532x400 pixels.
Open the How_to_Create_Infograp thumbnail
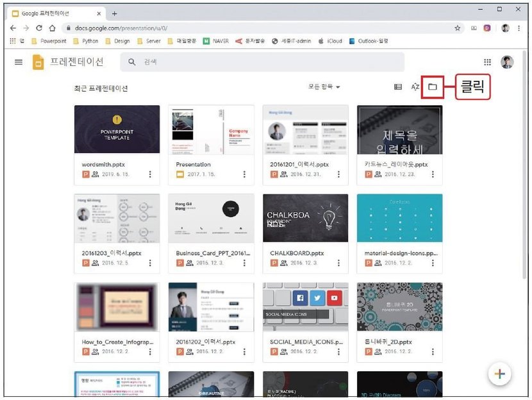117,307
